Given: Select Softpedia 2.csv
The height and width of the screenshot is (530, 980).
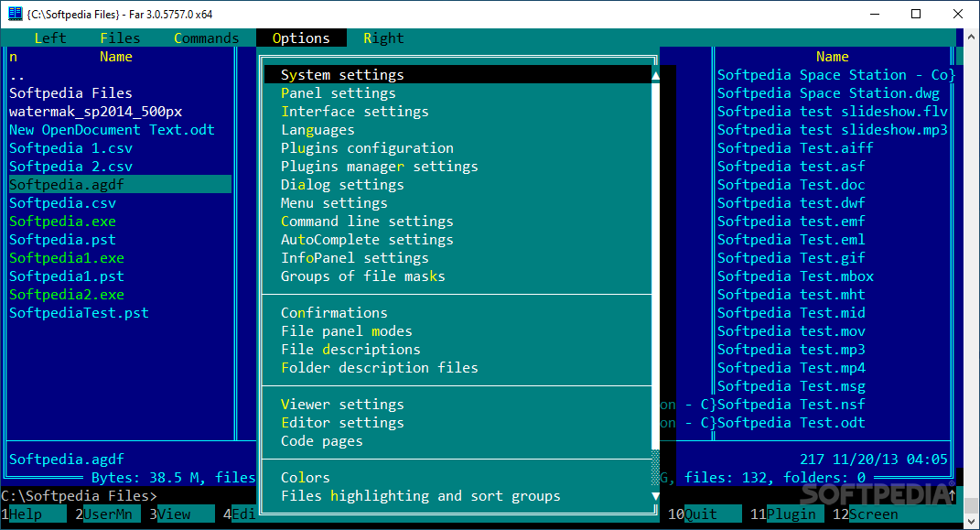Looking at the screenshot, I should 70,167.
